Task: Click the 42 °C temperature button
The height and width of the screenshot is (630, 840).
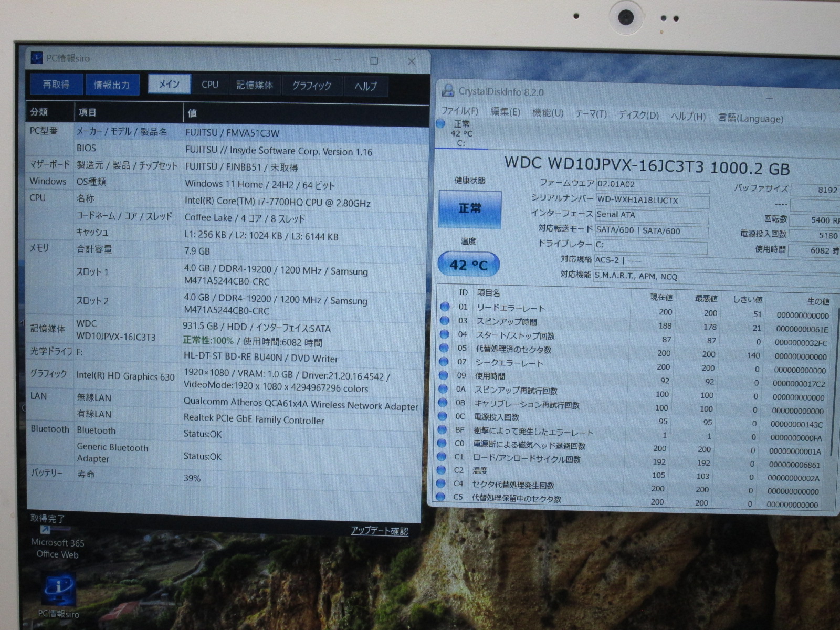Action: point(468,265)
